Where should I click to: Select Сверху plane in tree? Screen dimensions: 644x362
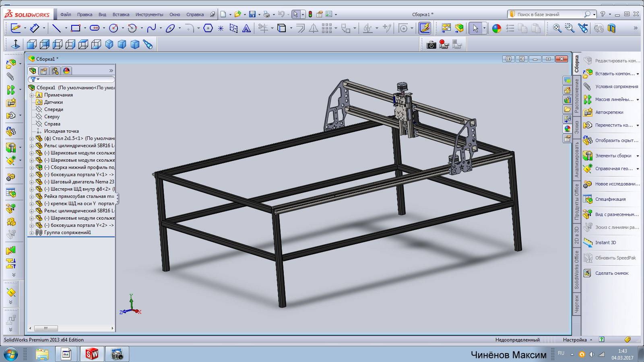[x=52, y=117]
